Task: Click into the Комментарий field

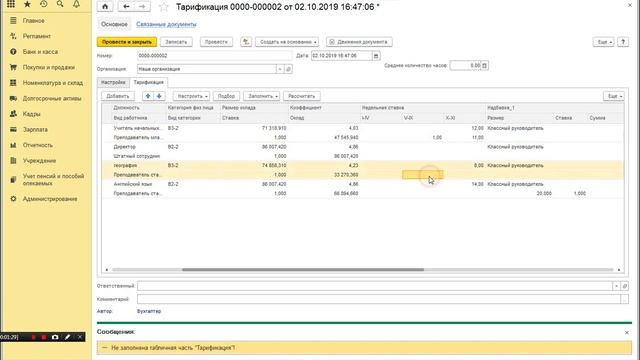Action: (379, 299)
